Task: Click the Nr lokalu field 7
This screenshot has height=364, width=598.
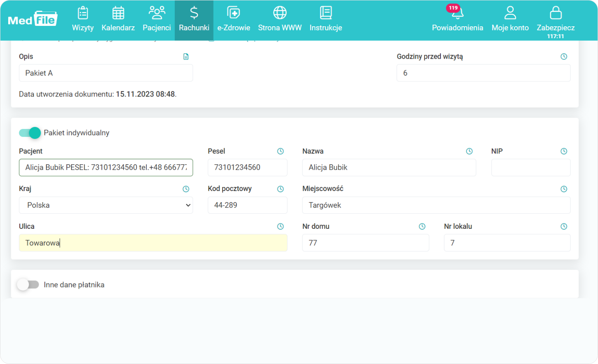Action: (x=507, y=243)
